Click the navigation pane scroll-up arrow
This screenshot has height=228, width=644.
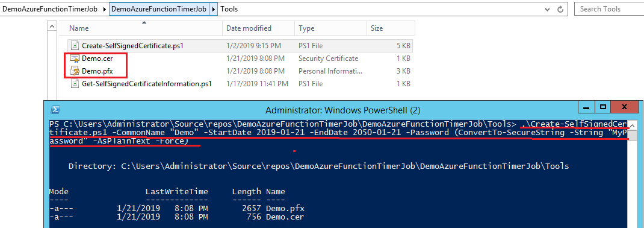tap(52, 27)
